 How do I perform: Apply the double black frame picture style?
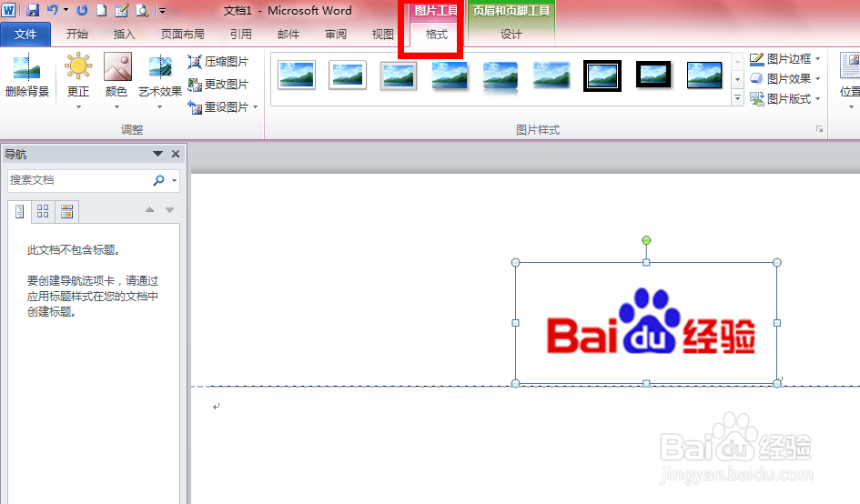(602, 76)
